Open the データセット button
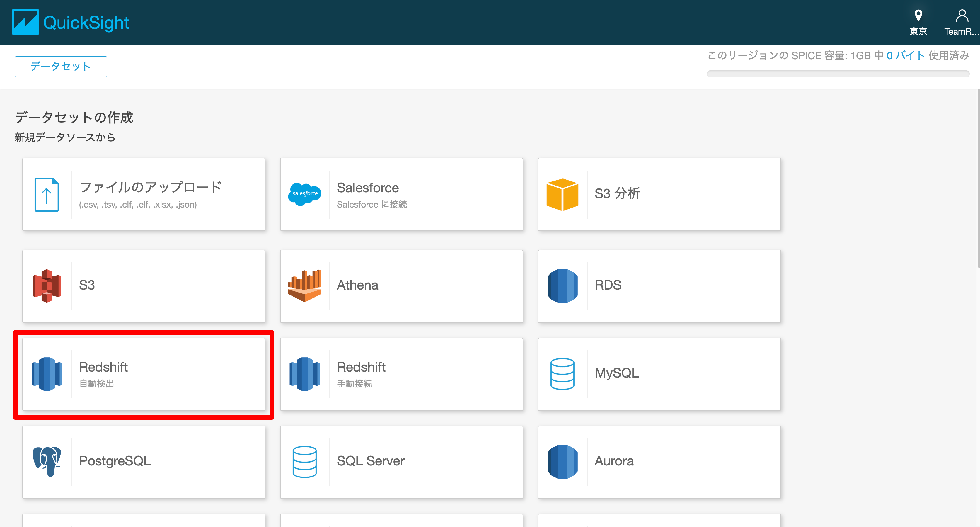 tap(61, 67)
